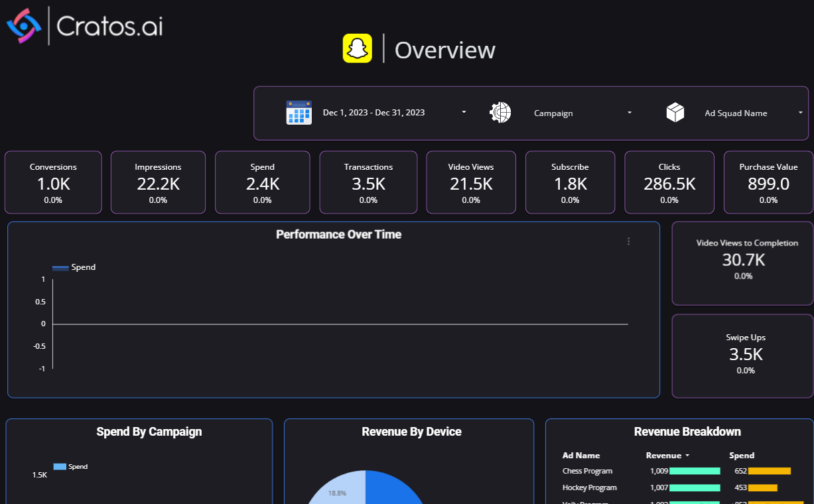This screenshot has width=814, height=504.
Task: Open the Dec 1 – Dec 31, 2023 date range picker
Action: click(395, 113)
